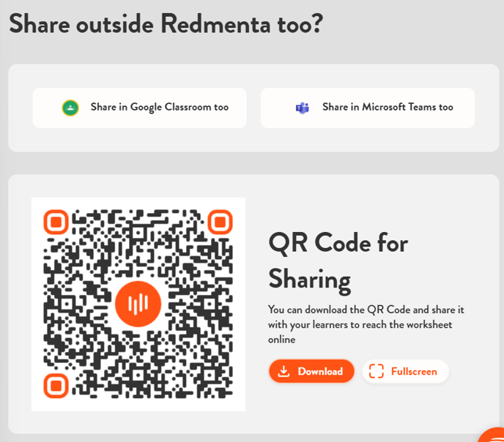Click the download arrow icon
504x442 pixels.
[284, 371]
